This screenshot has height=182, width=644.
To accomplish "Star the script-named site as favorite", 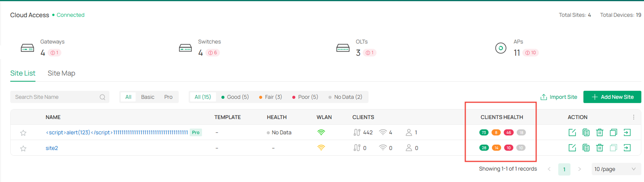I will [x=23, y=132].
